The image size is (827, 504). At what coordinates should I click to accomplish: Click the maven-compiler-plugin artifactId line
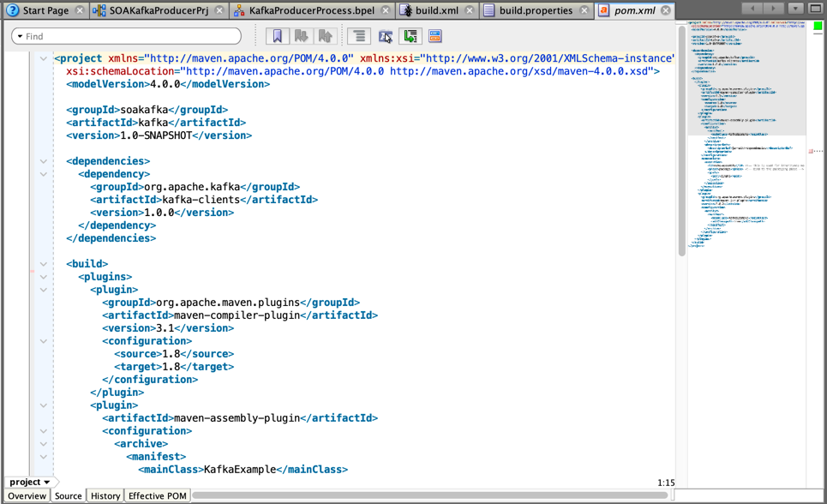(240, 315)
